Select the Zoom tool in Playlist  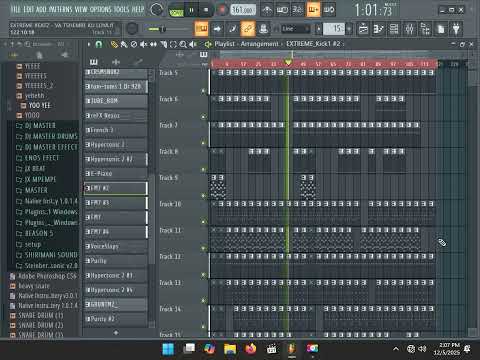coord(183,44)
